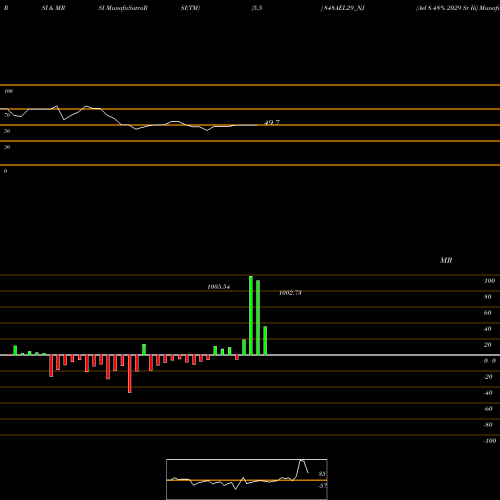Click the MR axis label 80
This screenshot has width=500, height=500.
488,297
